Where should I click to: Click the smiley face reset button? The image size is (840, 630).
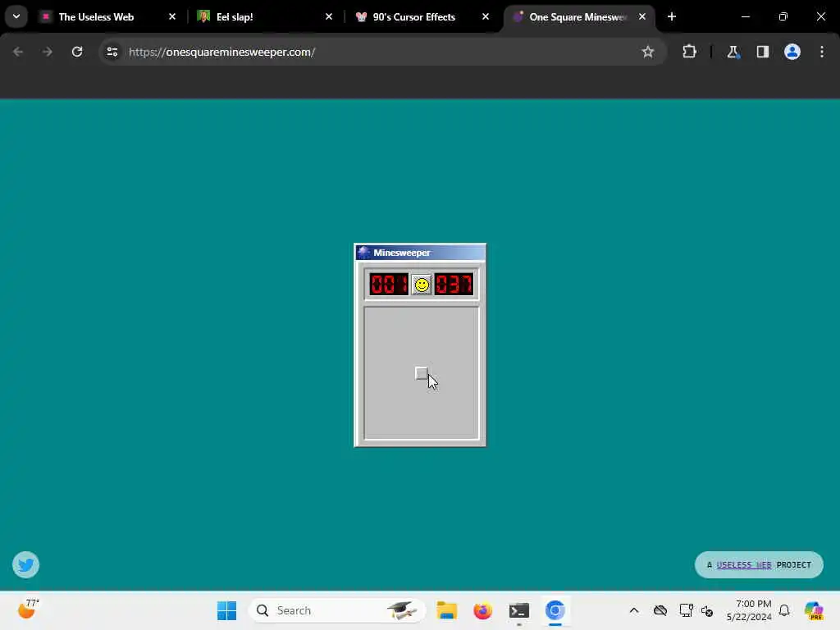[x=422, y=285]
